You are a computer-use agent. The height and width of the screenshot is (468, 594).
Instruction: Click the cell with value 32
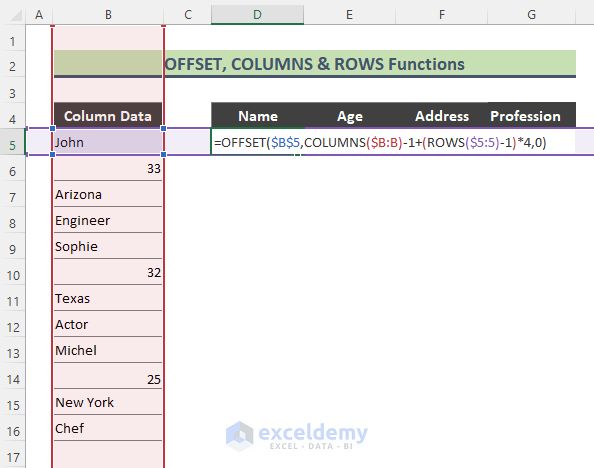(x=108, y=272)
